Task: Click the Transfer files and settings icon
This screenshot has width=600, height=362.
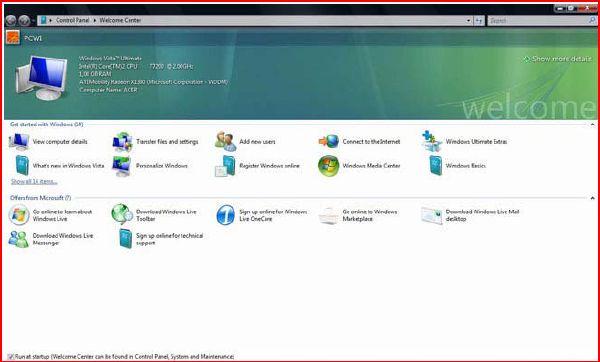Action: pos(122,142)
